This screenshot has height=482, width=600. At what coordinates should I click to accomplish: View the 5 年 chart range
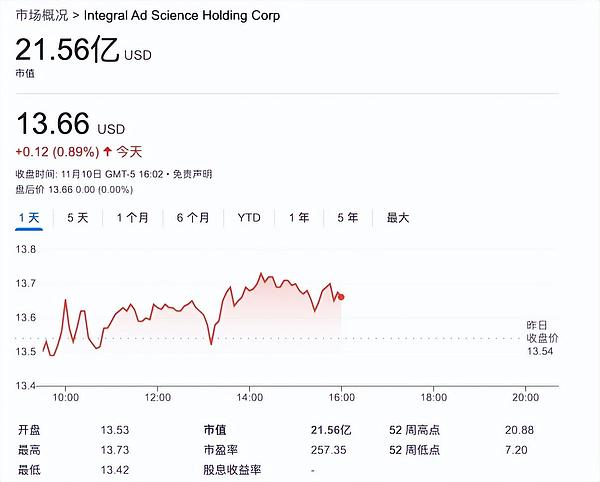347,217
